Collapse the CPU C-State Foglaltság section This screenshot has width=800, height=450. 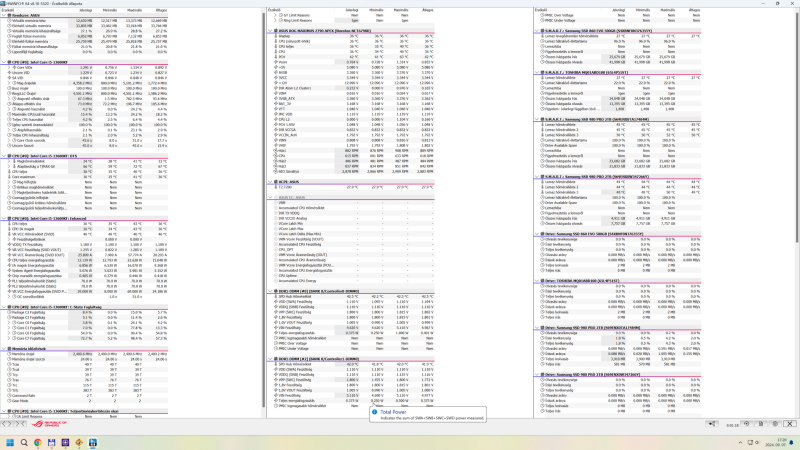(4, 307)
